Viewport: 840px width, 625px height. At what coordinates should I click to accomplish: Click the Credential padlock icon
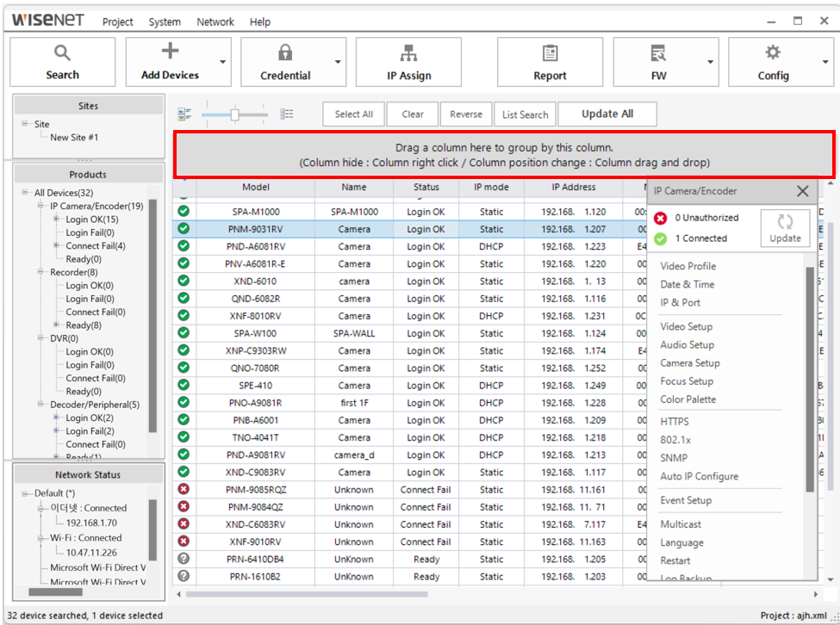(x=285, y=53)
